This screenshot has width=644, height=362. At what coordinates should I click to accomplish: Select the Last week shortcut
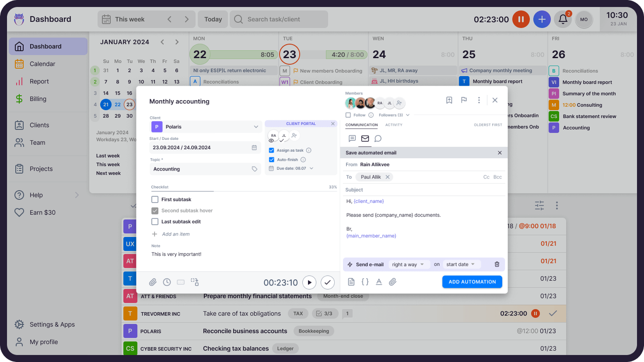[108, 156]
